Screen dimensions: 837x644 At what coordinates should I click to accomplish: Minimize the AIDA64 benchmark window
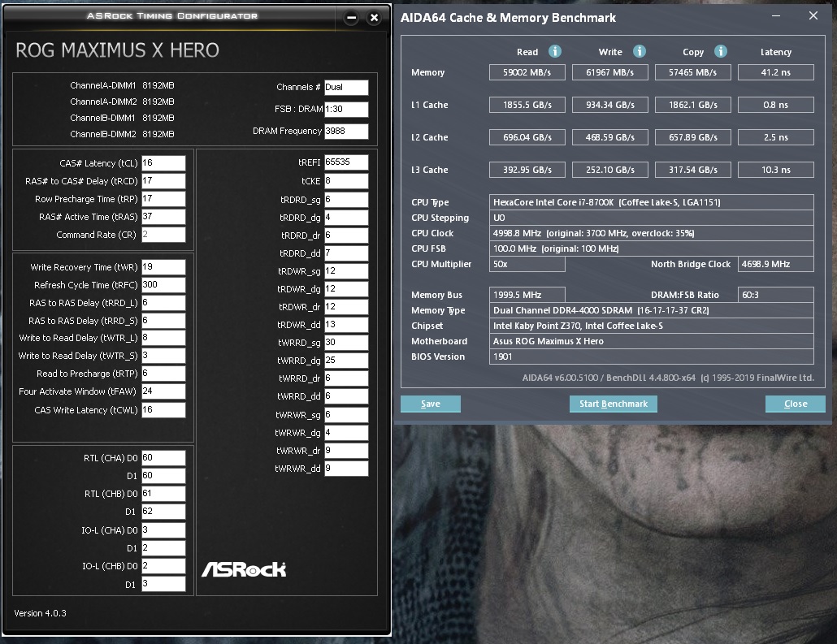[776, 16]
